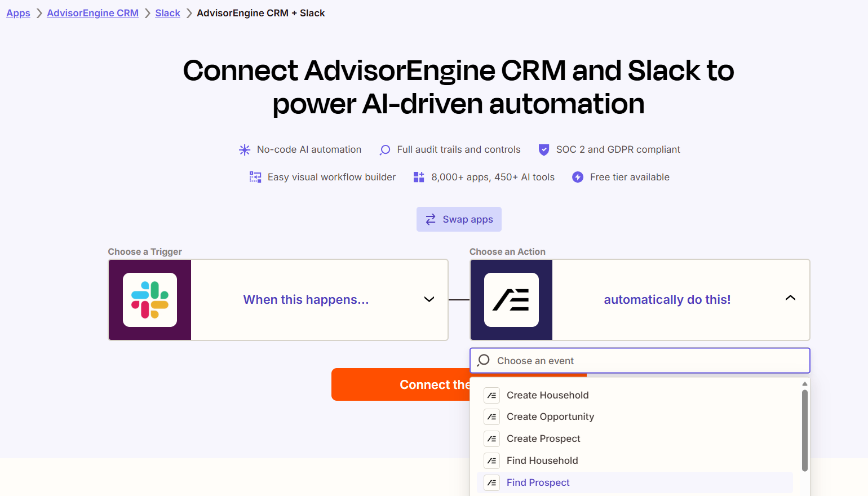Click the icon beside Find Prospect
The image size is (868, 496).
tap(491, 483)
